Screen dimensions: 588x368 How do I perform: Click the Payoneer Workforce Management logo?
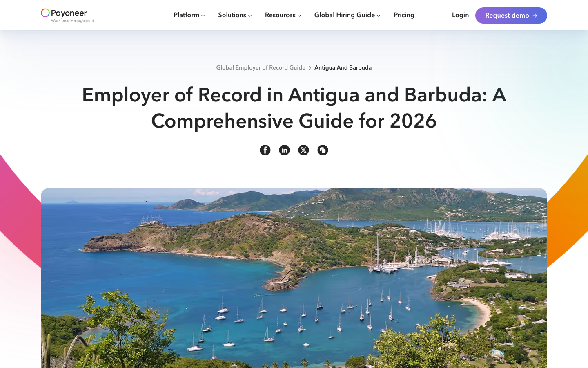[x=67, y=15]
